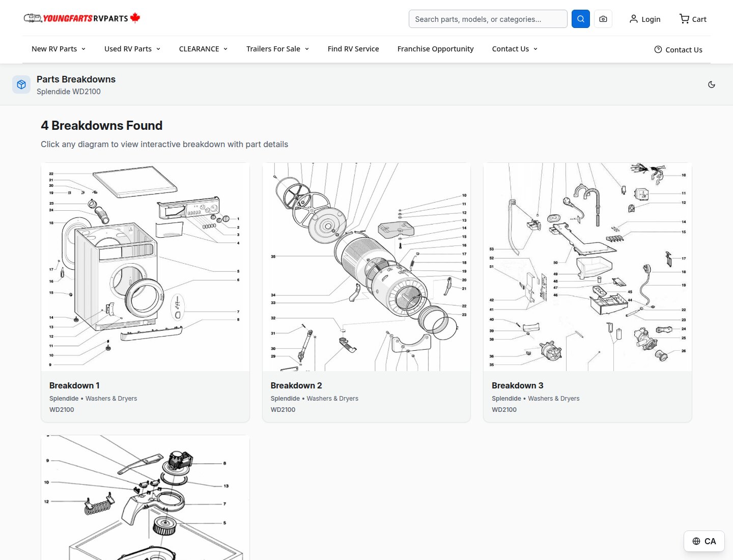Viewport: 733px width, 560px height.
Task: Open Breakdown 1 washer cabinet diagram
Action: [x=145, y=267]
